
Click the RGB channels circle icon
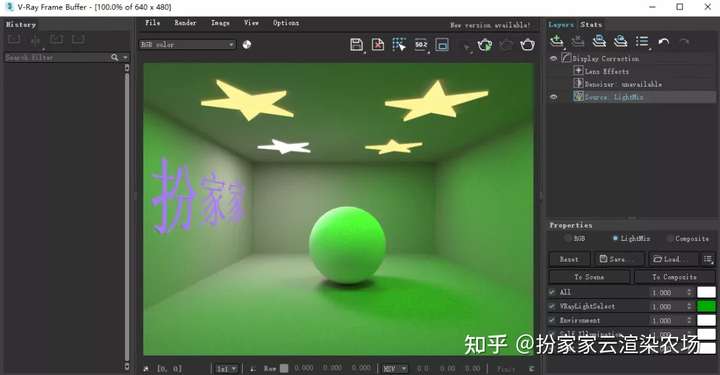pos(247,45)
